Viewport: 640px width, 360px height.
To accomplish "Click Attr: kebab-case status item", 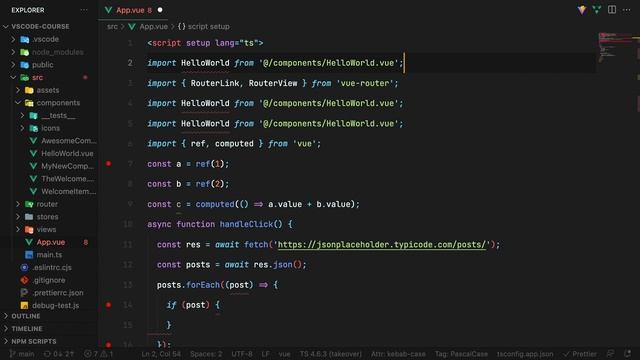I will click(x=398, y=354).
